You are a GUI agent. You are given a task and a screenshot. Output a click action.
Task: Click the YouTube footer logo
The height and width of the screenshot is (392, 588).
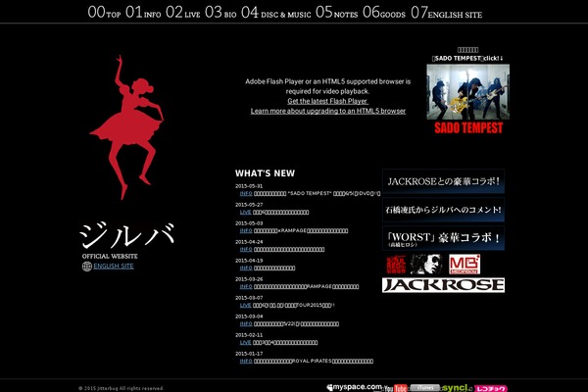click(396, 388)
